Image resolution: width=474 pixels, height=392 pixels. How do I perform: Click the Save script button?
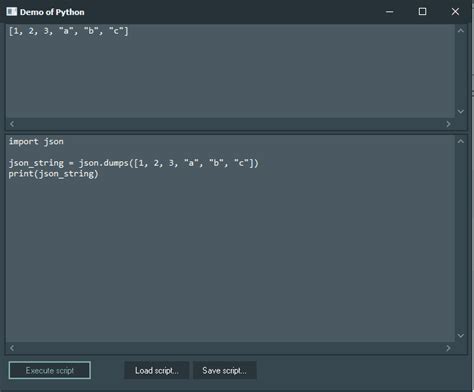(x=224, y=370)
